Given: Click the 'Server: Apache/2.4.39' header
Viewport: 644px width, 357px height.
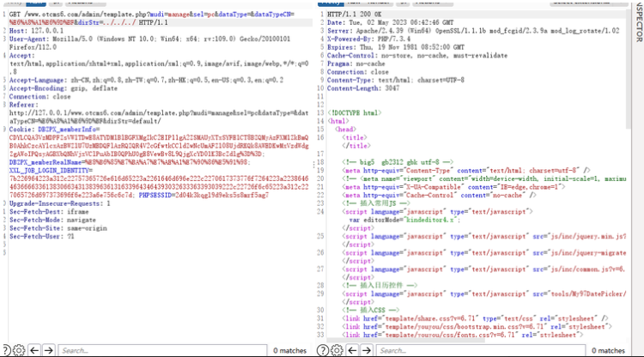Looking at the screenshot, I should pyautogui.click(x=473, y=31).
